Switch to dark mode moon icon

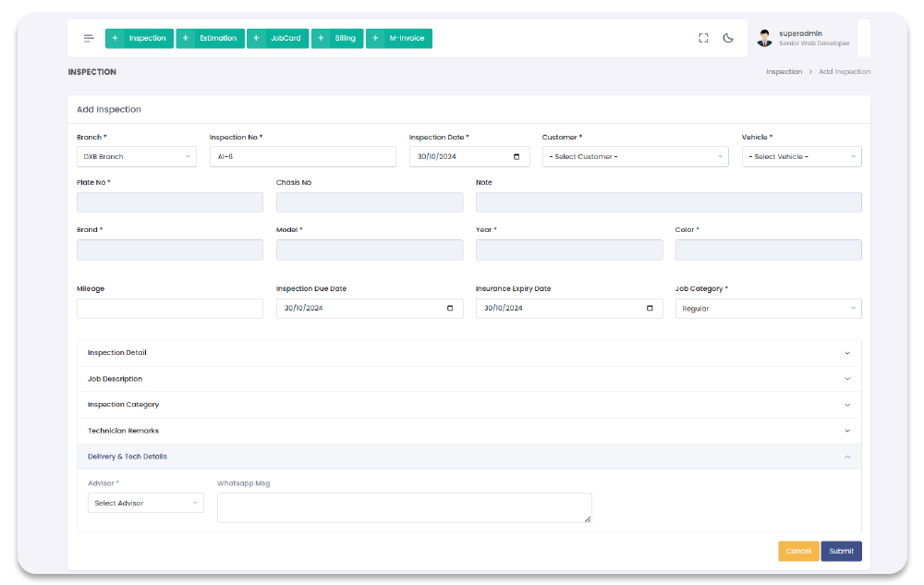point(728,38)
